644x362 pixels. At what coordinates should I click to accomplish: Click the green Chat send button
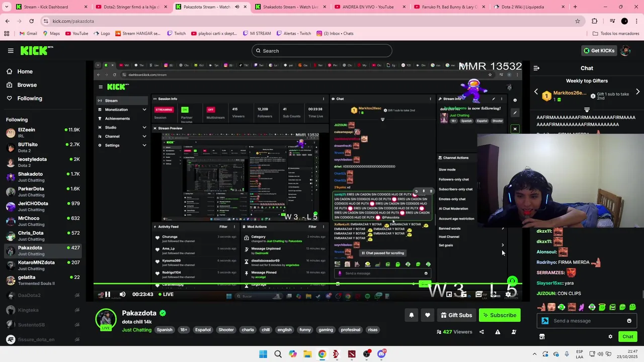[x=627, y=337]
